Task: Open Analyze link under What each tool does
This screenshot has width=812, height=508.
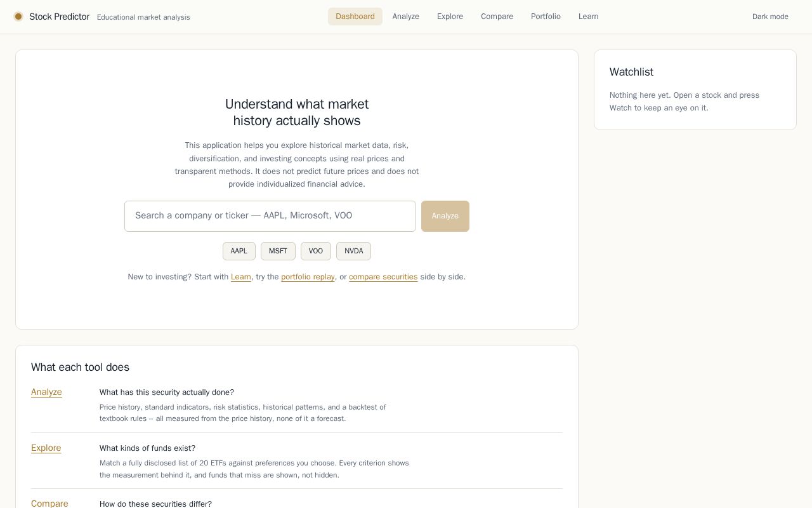Action: coord(46,392)
